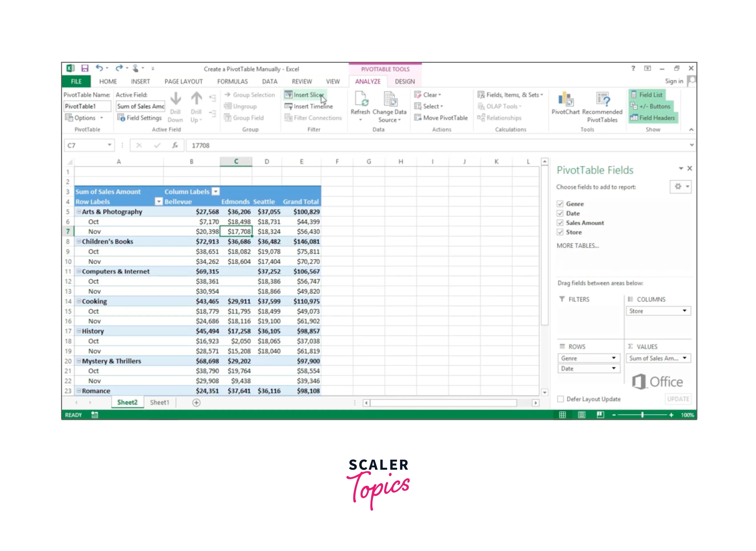Switch to the Sheet1 worksheet
This screenshot has width=756, height=551.
click(160, 402)
